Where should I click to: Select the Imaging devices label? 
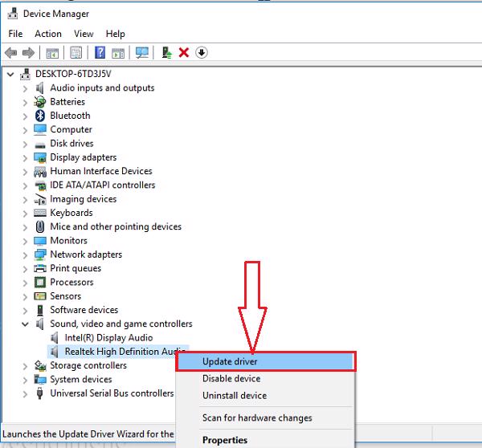click(84, 199)
